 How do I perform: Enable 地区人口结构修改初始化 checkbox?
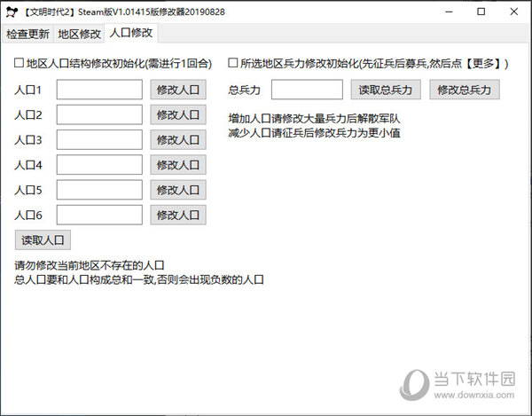coord(19,63)
